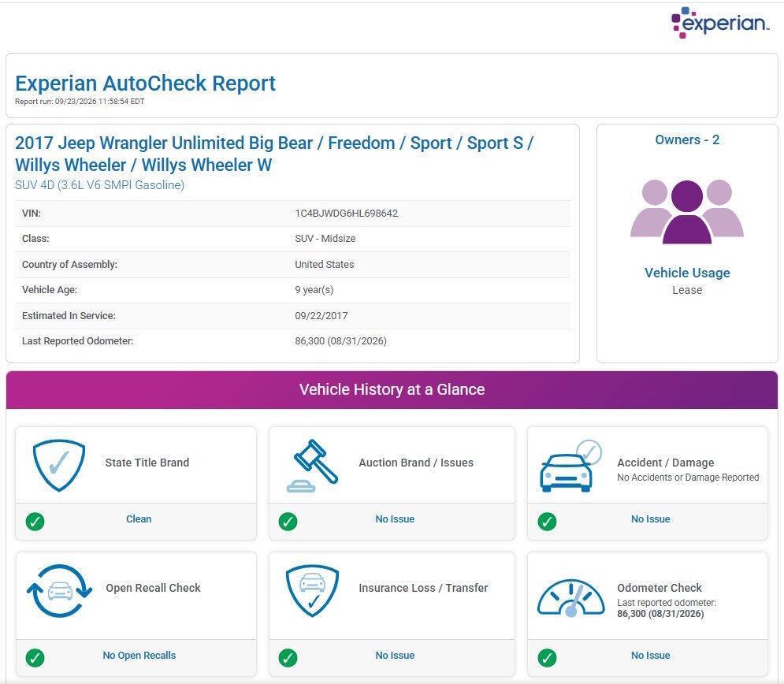Click No Issue under Insurance Loss / Transfer
784x684 pixels.
click(395, 656)
